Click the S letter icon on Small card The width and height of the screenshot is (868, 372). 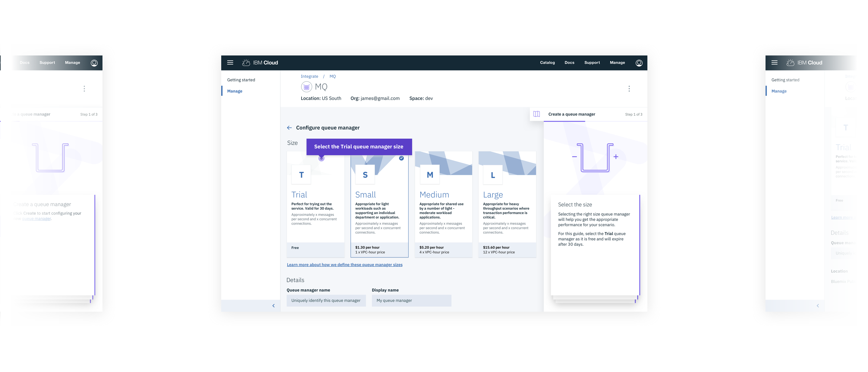coord(365,175)
